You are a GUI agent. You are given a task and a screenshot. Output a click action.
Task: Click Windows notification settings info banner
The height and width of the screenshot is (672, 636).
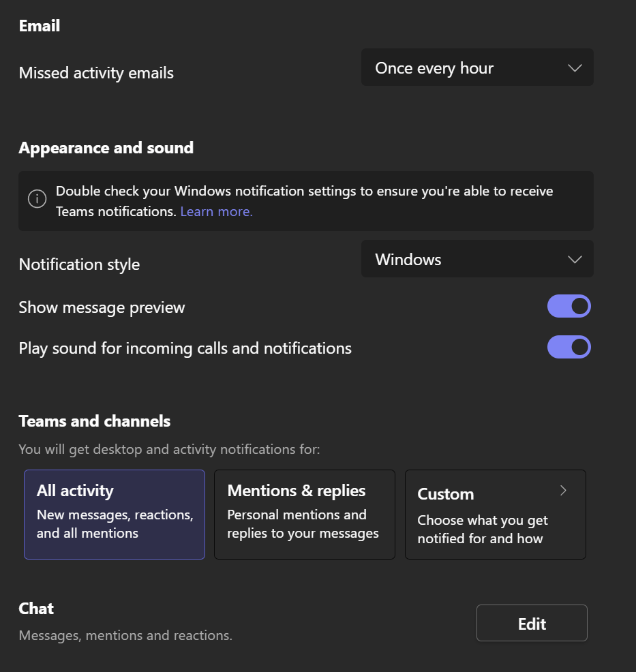(306, 201)
